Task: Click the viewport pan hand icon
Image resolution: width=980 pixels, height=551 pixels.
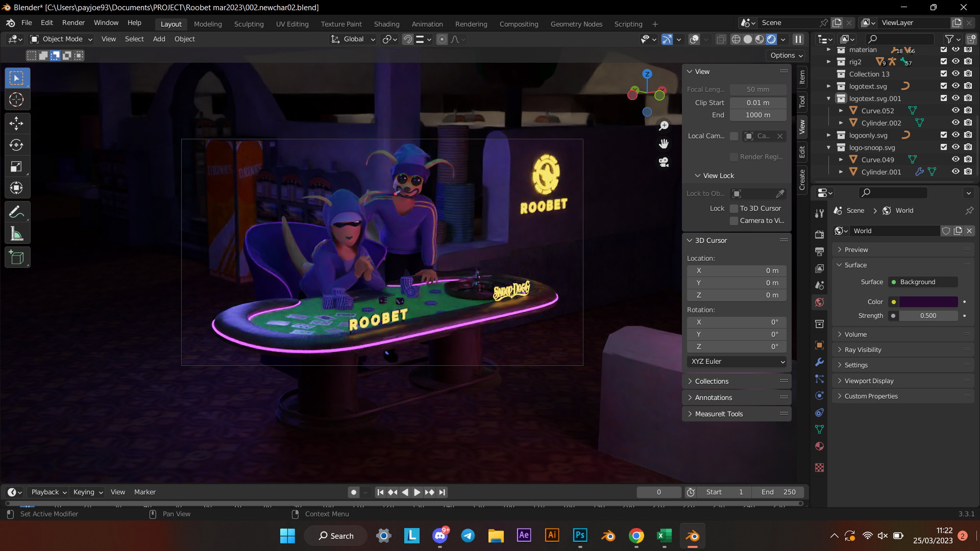Action: [x=664, y=144]
